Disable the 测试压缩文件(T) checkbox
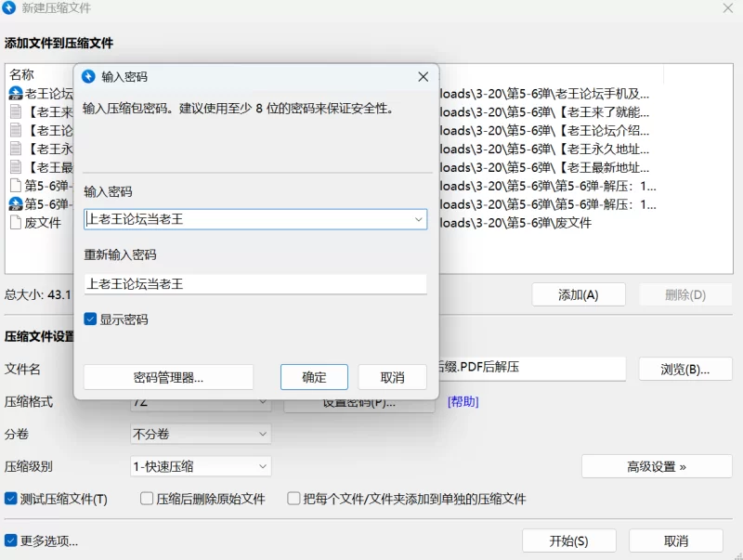Viewport: 743px width, 560px height. pos(11,499)
